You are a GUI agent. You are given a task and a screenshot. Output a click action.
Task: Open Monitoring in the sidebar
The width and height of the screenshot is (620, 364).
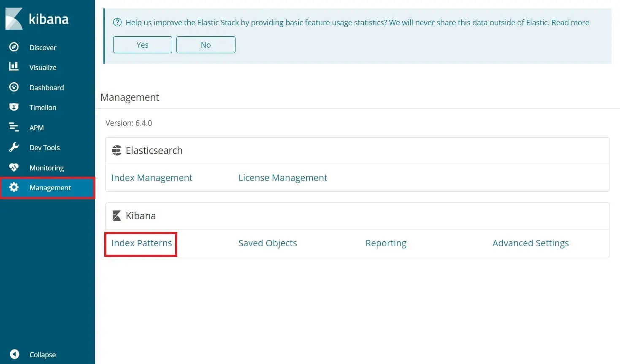pos(46,168)
